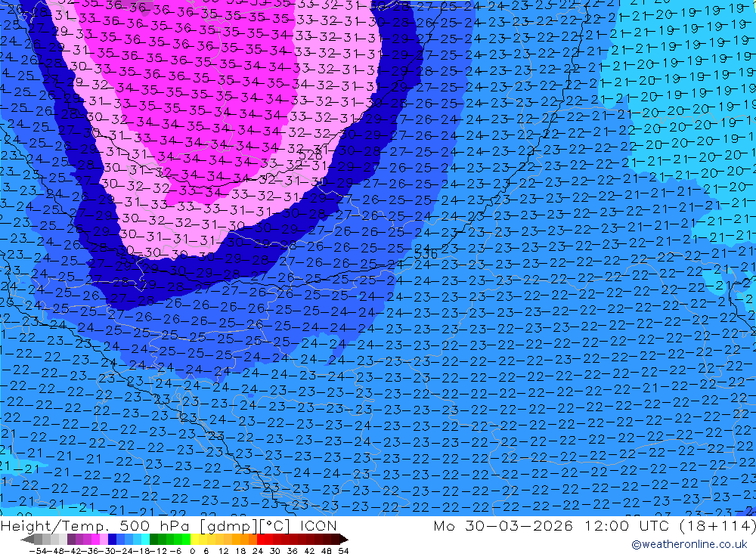Screen dimensions: 756x554
Task: Click the '24' label on the temperature scale
Action: tap(258, 551)
